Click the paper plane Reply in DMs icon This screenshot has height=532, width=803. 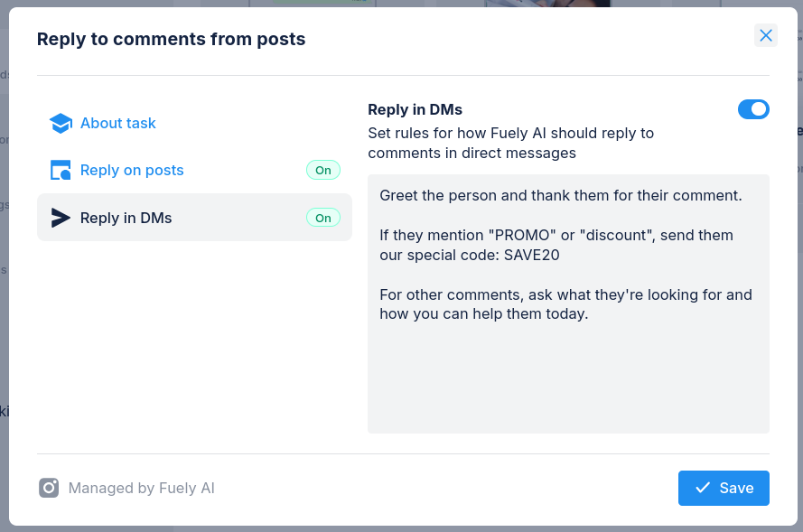pyautogui.click(x=61, y=218)
